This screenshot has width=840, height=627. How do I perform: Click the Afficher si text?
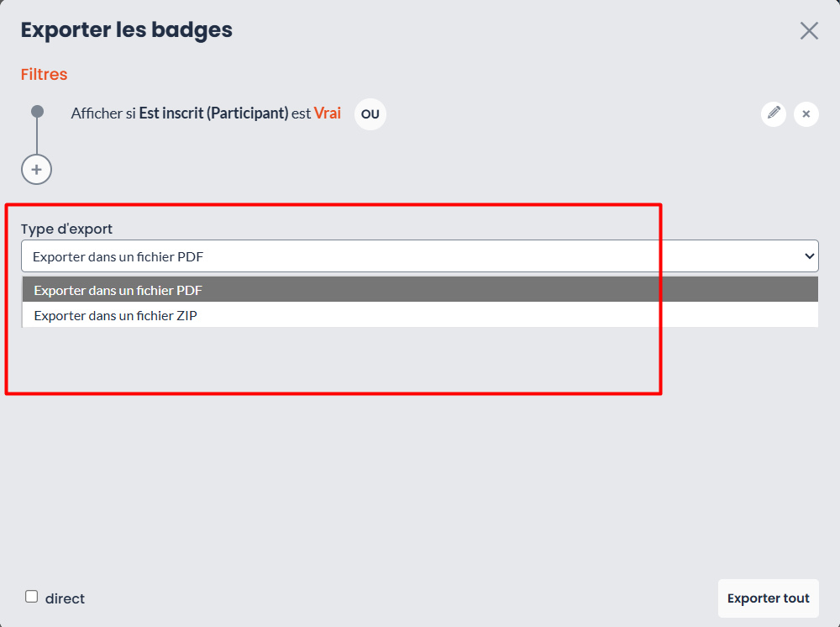click(103, 113)
